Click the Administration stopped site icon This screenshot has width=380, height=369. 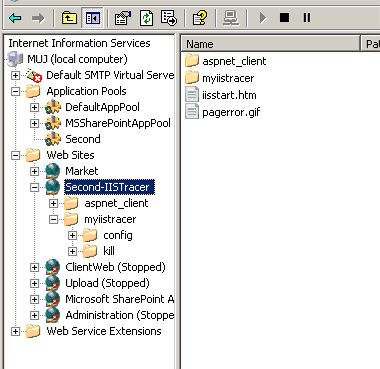[53, 315]
